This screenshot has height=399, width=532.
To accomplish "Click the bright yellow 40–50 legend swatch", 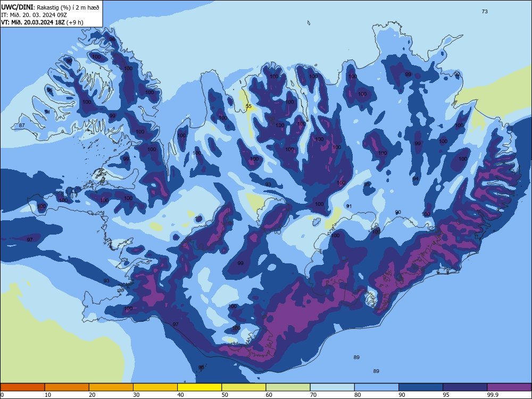I will [199, 387].
